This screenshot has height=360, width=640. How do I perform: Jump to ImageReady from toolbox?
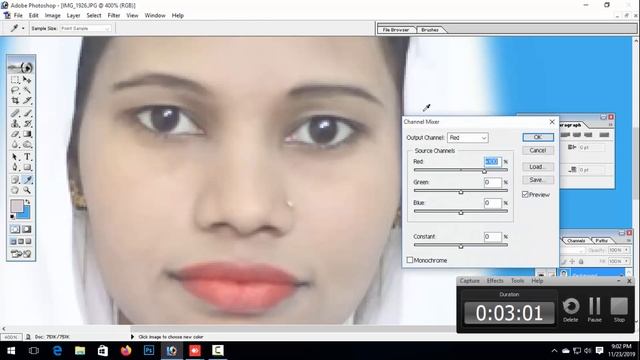[x=21, y=254]
